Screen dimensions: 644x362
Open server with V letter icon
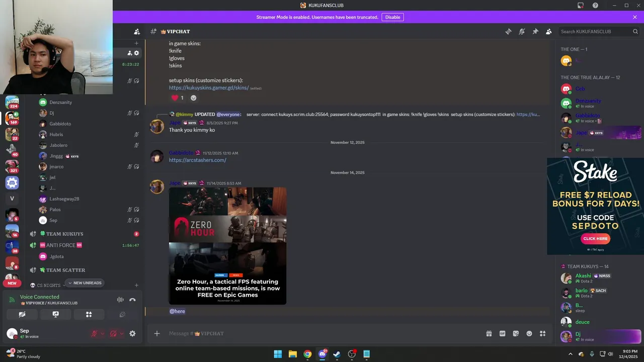(12, 198)
